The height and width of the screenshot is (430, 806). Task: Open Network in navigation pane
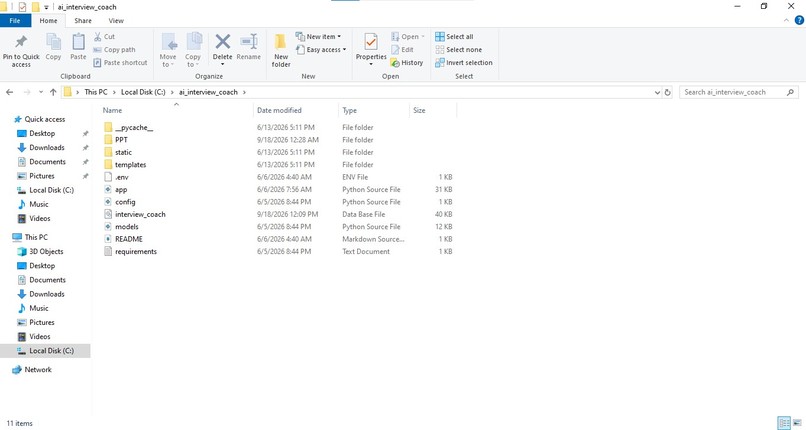point(38,370)
